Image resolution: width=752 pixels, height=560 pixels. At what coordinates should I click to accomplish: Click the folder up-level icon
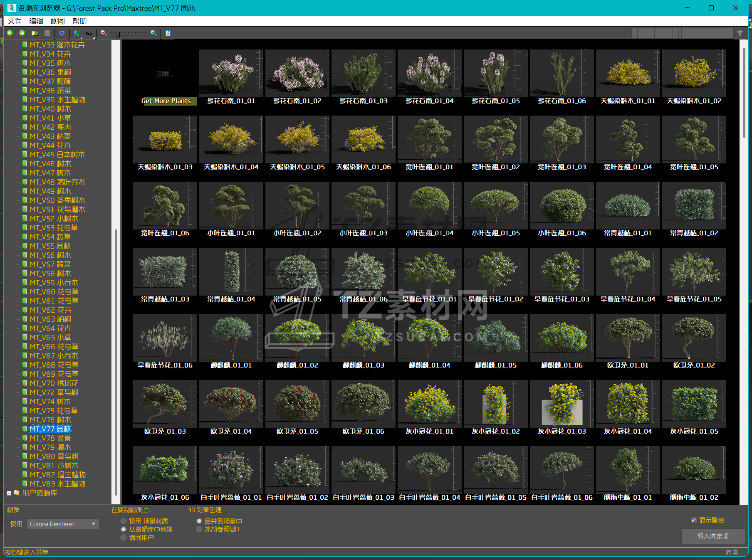coord(35,33)
